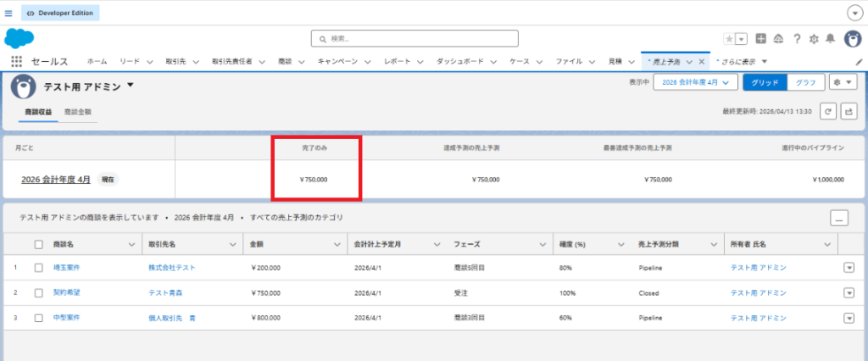Screen dimensions: 868x361
Task: Open the 取引先 tab
Action: coord(175,62)
